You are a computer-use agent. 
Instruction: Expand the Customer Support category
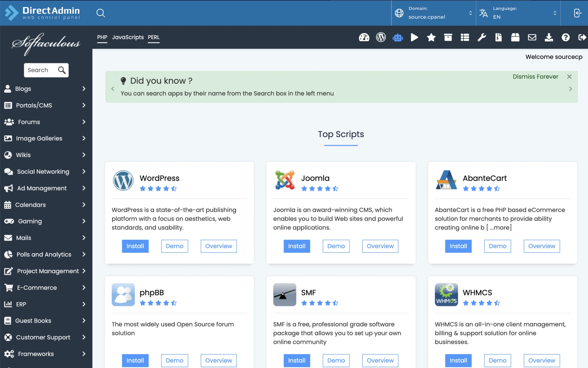pyautogui.click(x=46, y=337)
